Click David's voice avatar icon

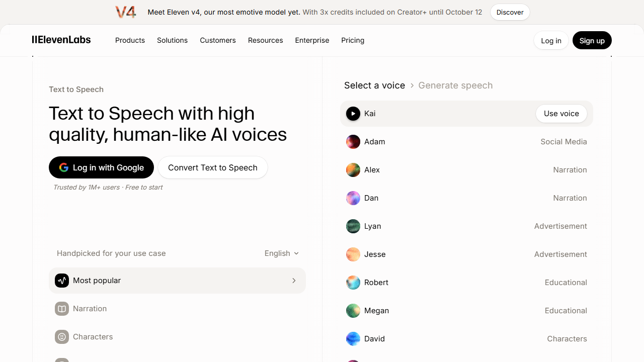click(353, 339)
